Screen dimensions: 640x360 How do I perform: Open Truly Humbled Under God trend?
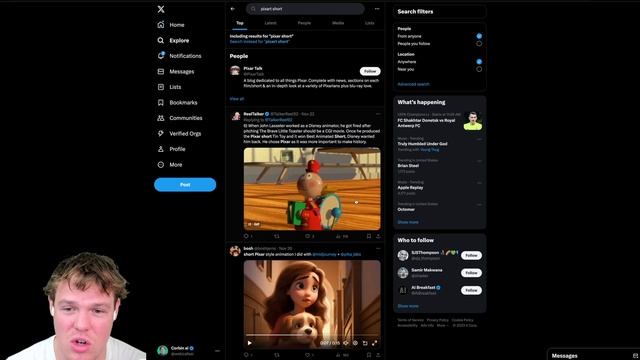pyautogui.click(x=440, y=144)
